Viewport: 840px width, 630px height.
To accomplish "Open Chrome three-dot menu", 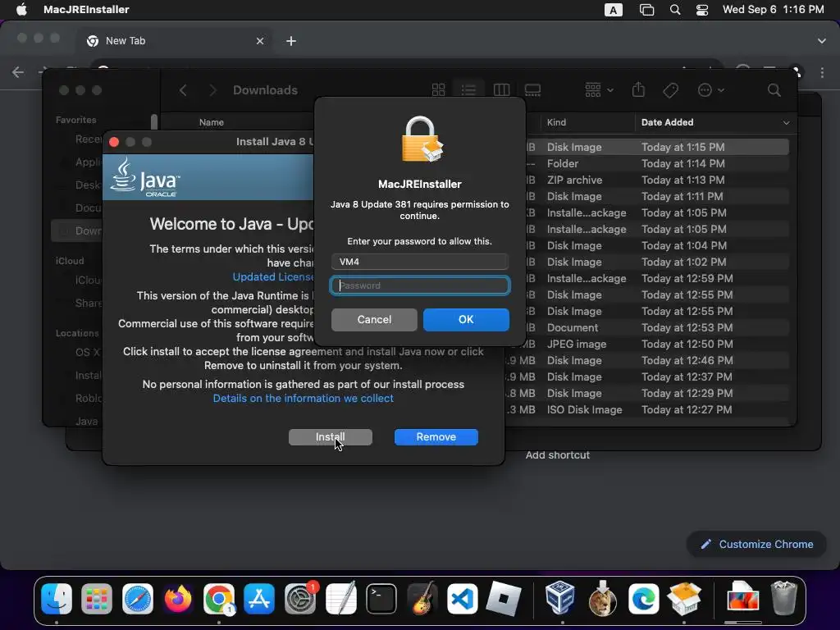I will (822, 72).
